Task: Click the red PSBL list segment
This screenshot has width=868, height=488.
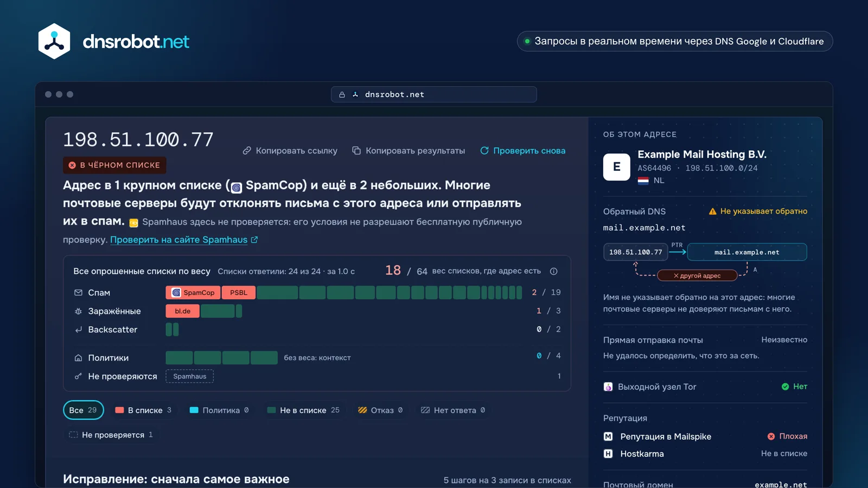Action: tap(239, 293)
